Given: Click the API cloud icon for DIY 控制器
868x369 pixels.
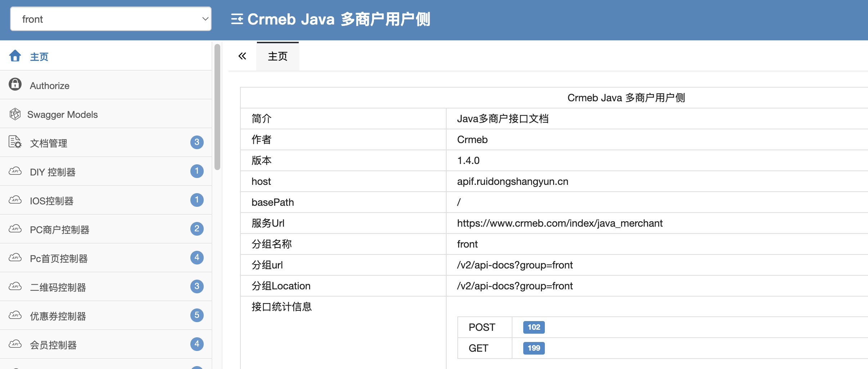Looking at the screenshot, I should point(15,171).
